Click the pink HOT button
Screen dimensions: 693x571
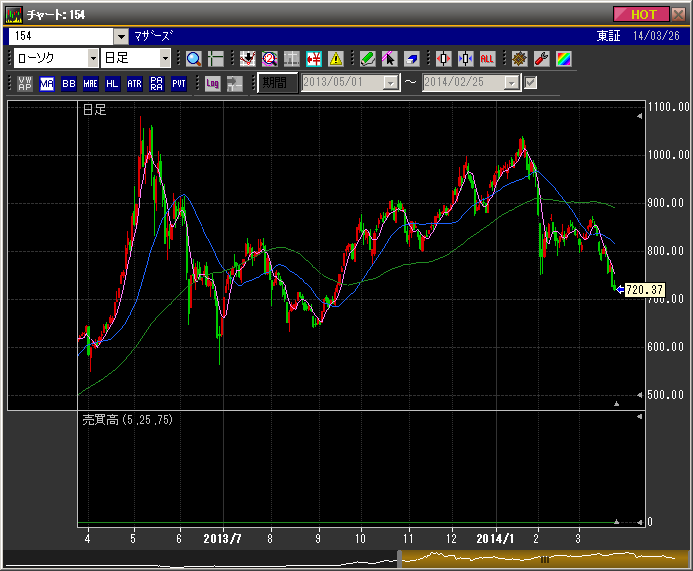tap(643, 14)
